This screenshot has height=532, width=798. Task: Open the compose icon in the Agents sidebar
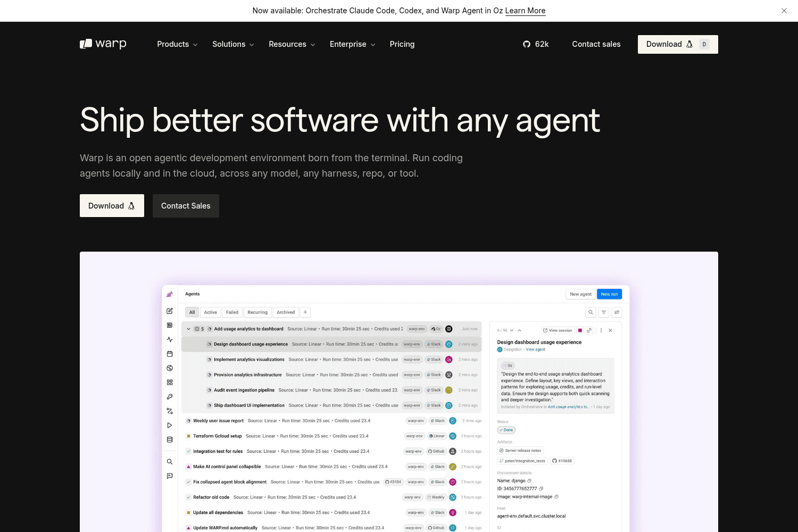point(170,311)
